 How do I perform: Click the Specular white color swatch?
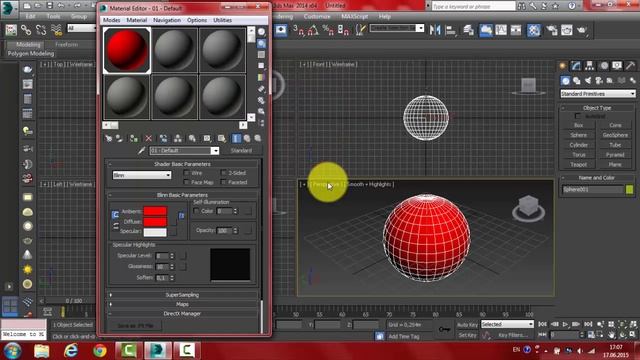pyautogui.click(x=155, y=232)
